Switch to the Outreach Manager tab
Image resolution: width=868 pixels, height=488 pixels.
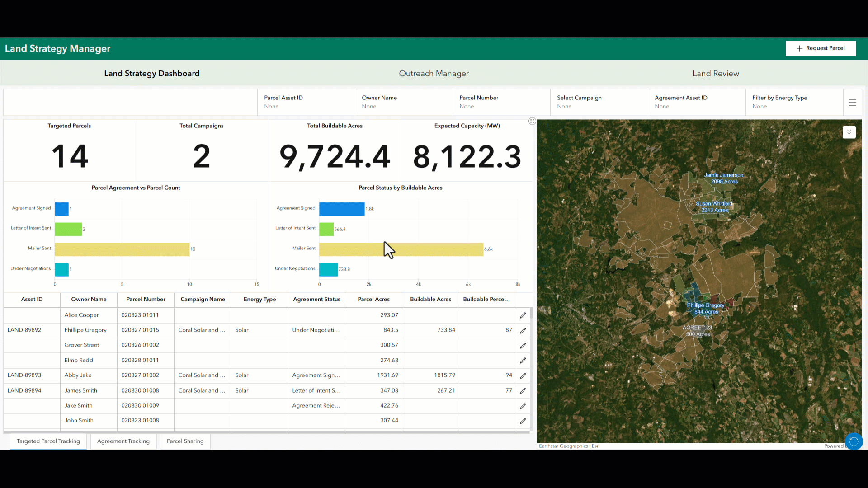[x=434, y=73]
